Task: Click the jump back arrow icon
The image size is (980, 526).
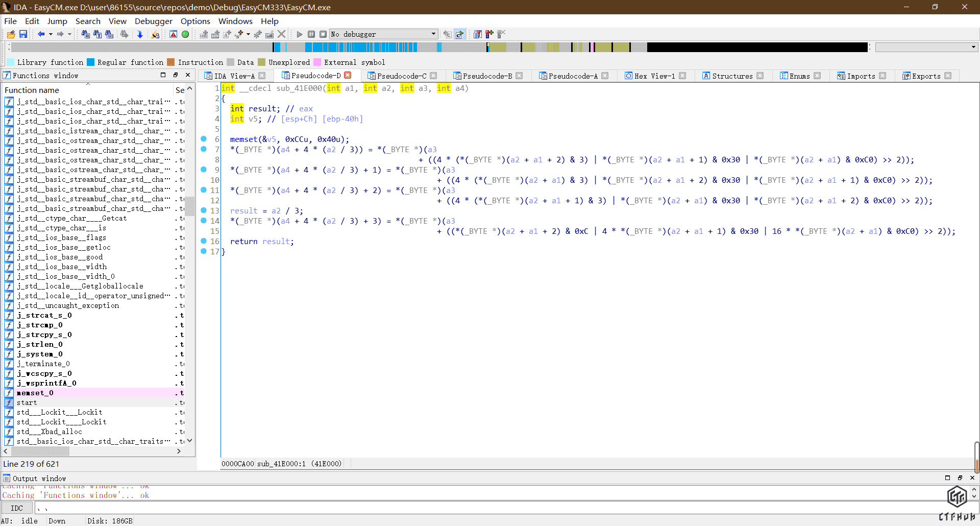Action: [41, 34]
